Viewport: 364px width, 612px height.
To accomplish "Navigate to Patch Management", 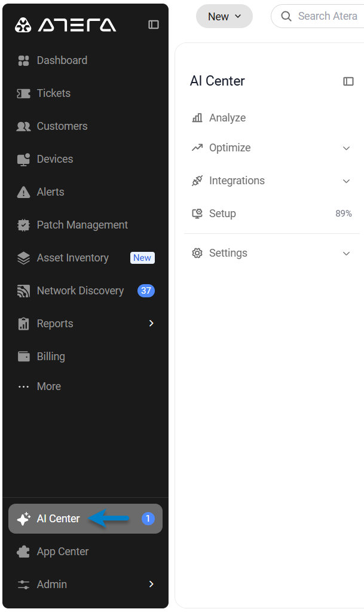I will [x=82, y=225].
